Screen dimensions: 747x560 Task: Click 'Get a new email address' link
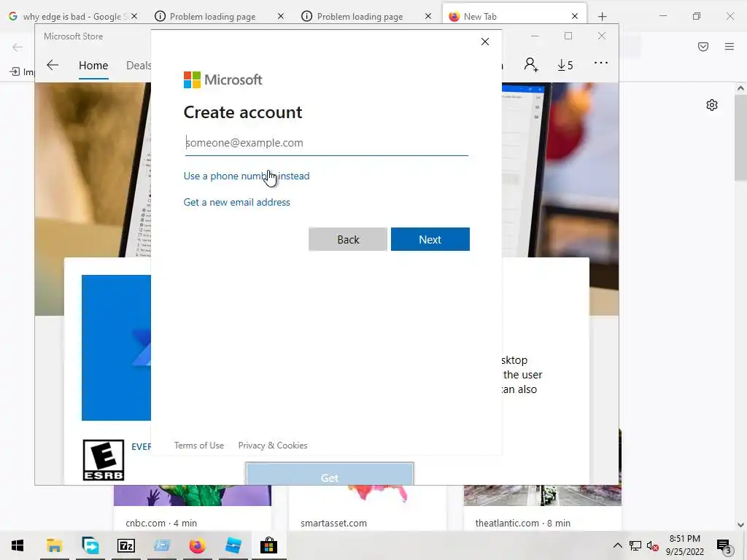click(237, 203)
